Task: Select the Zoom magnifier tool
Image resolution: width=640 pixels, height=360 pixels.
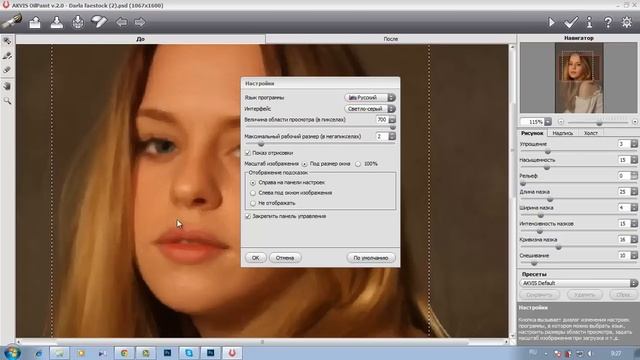Action: [7, 100]
